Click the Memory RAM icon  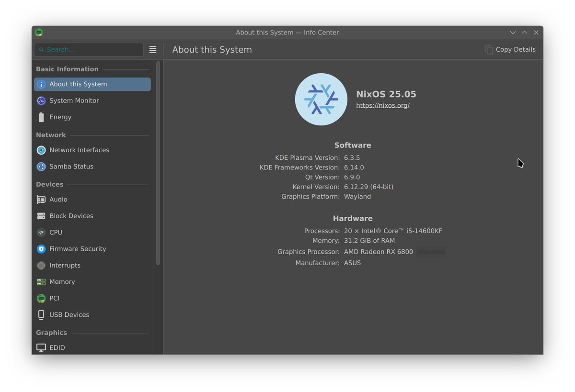(41, 282)
